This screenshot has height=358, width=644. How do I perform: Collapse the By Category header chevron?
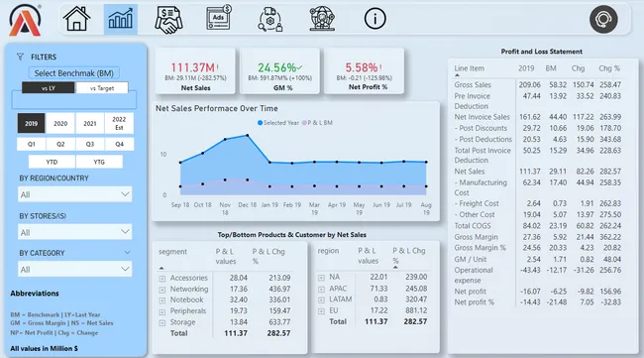tap(128, 252)
